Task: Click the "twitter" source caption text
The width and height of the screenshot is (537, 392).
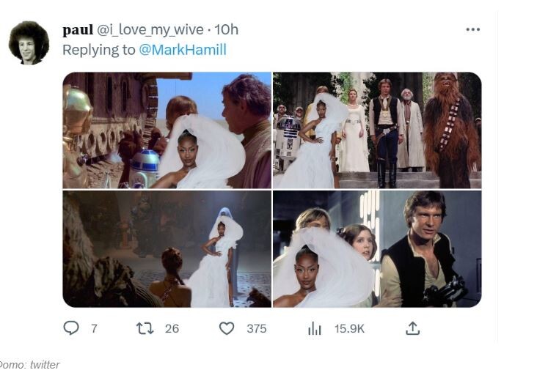Action: point(45,365)
